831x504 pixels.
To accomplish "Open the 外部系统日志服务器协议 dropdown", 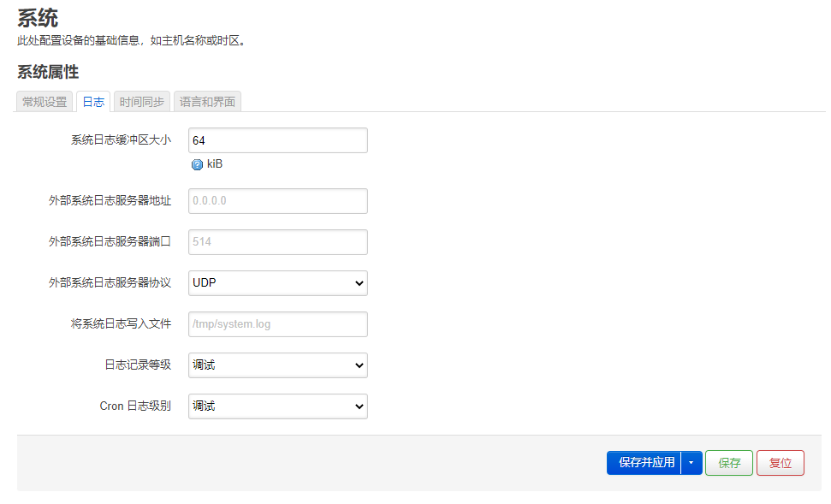I will (277, 283).
